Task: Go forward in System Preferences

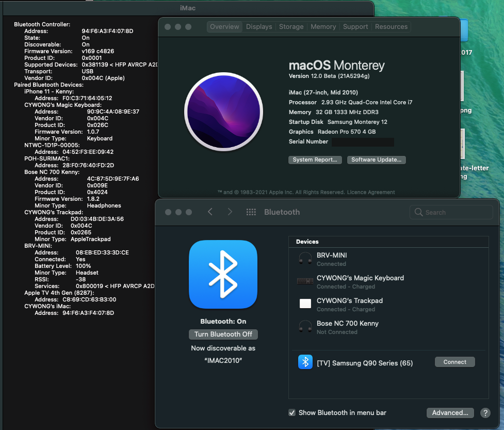Action: [230, 212]
